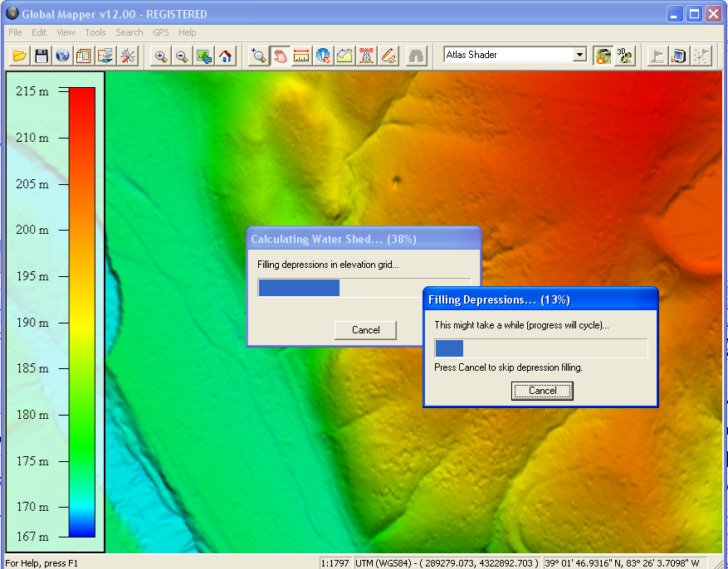
Task: Click the Full View home icon
Action: pos(226,56)
